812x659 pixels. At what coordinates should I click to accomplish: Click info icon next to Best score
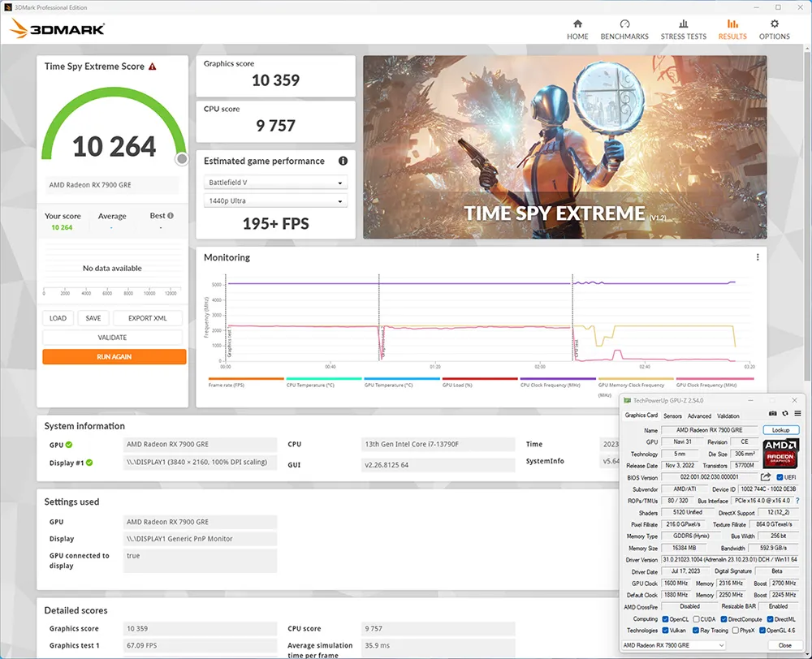click(x=171, y=215)
